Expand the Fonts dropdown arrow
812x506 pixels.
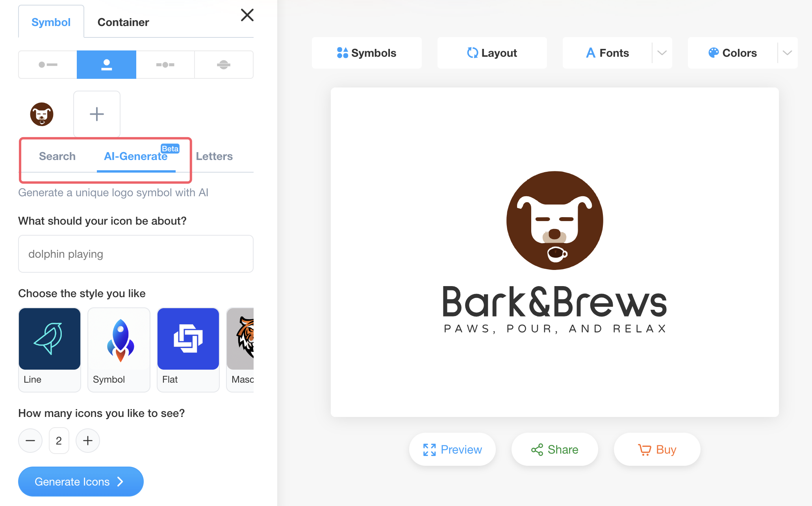(662, 53)
